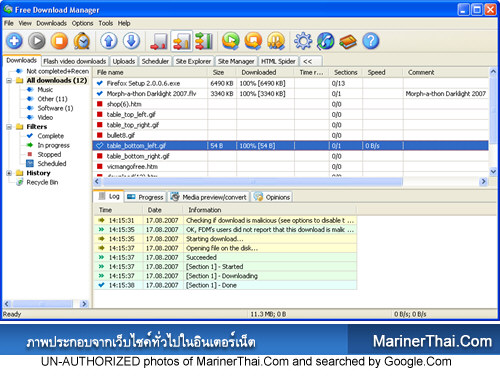
Task: Open the Other (11) category
Action: (x=52, y=99)
